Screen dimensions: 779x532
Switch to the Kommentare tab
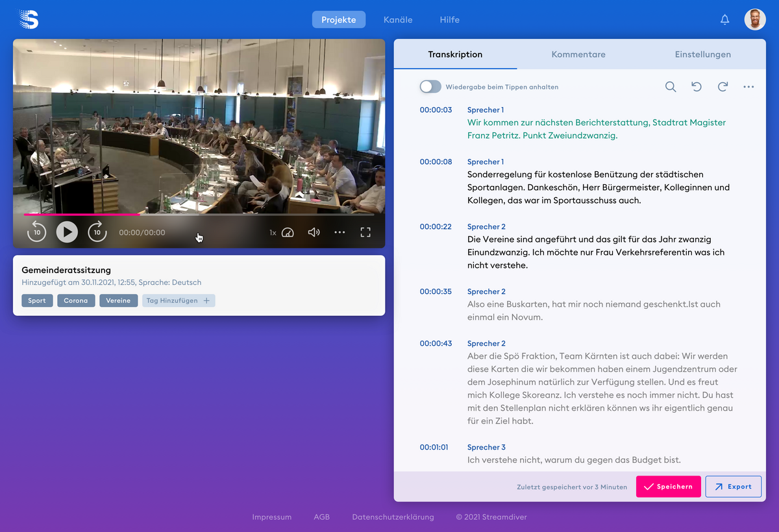point(578,54)
